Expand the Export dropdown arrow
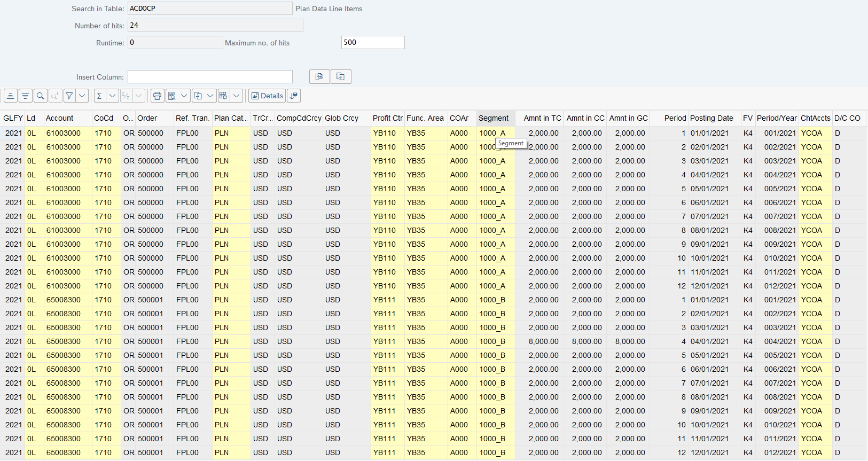Viewport: 868px width, 461px height. point(210,96)
